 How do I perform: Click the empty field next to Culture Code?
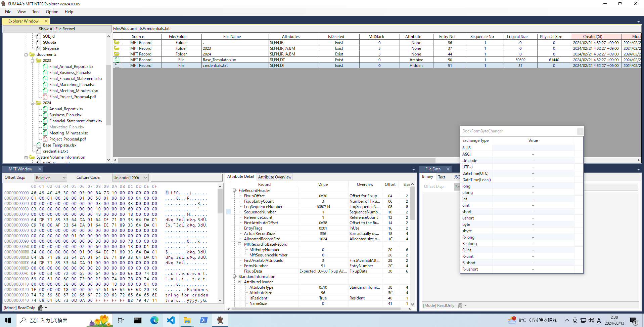[186, 178]
